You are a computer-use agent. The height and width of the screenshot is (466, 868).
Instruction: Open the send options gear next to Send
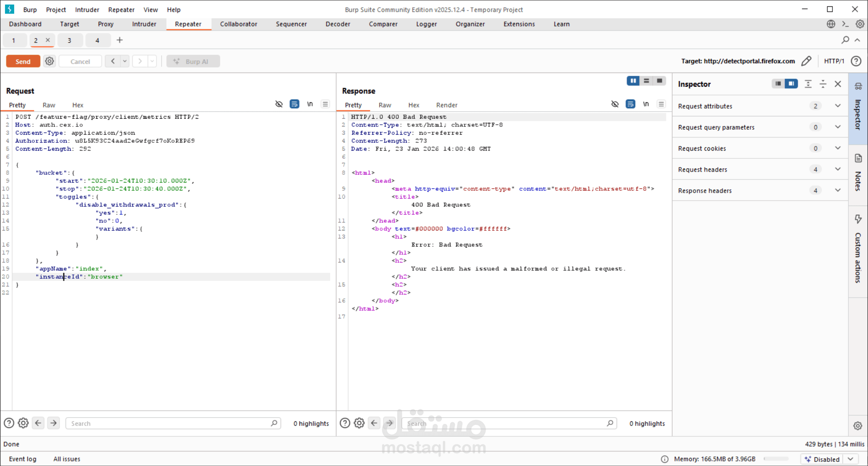coord(49,61)
